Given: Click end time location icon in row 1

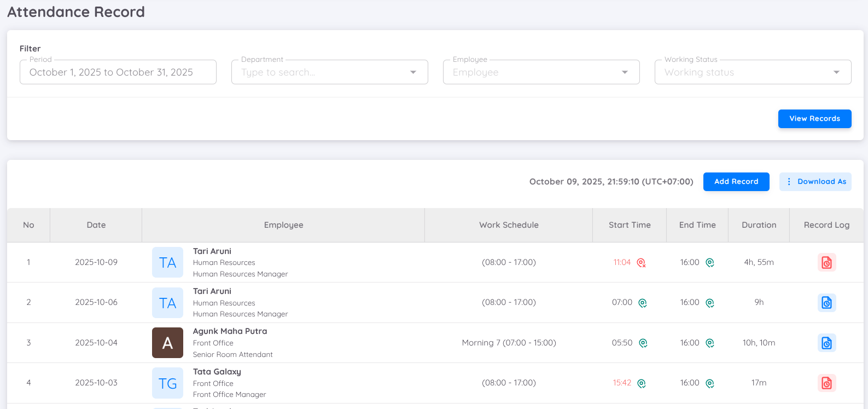Looking at the screenshot, I should pyautogui.click(x=709, y=263).
